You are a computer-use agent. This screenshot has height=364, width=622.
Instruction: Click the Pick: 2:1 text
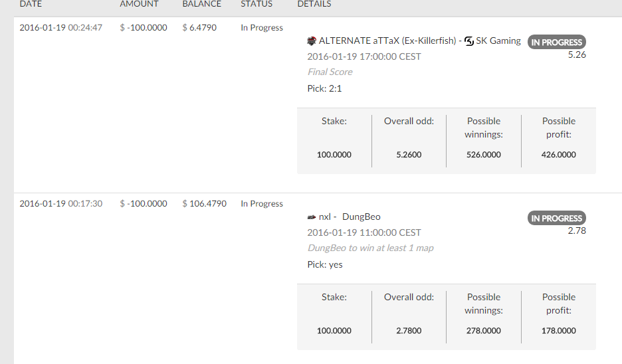point(324,88)
